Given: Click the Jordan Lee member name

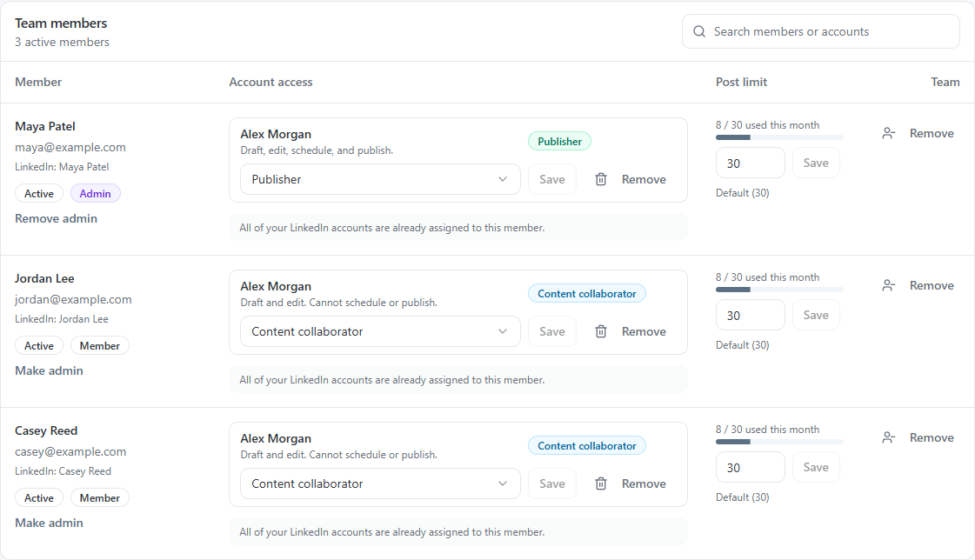Looking at the screenshot, I should pyautogui.click(x=44, y=278).
